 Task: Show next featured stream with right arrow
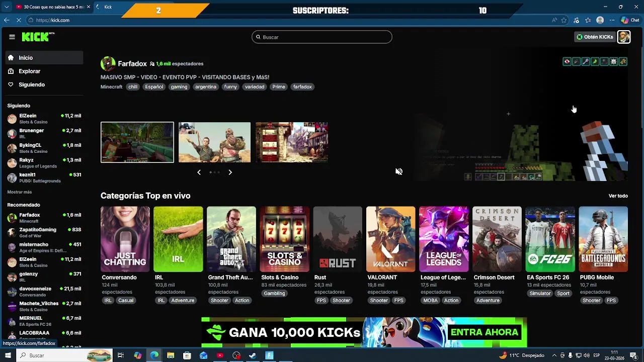click(x=230, y=172)
